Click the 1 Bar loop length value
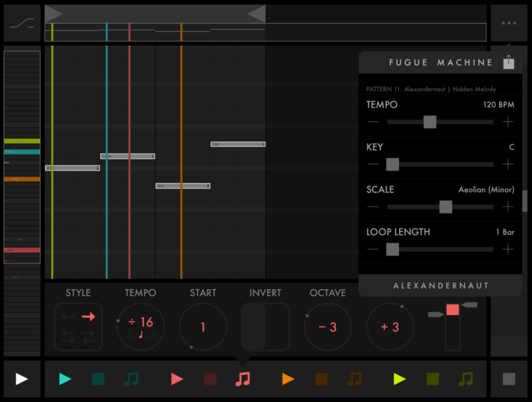The image size is (532, 402). pos(505,232)
